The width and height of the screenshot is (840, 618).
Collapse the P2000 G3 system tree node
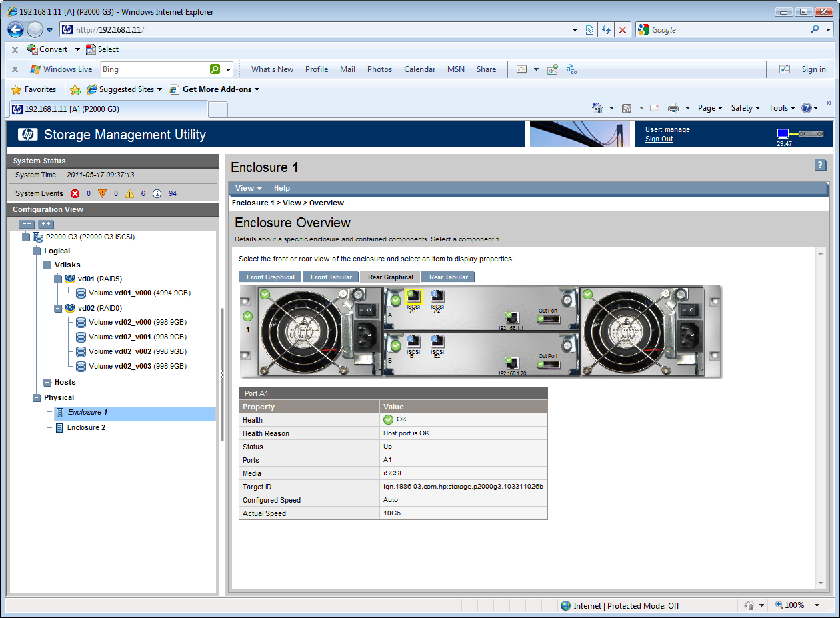pyautogui.click(x=26, y=237)
